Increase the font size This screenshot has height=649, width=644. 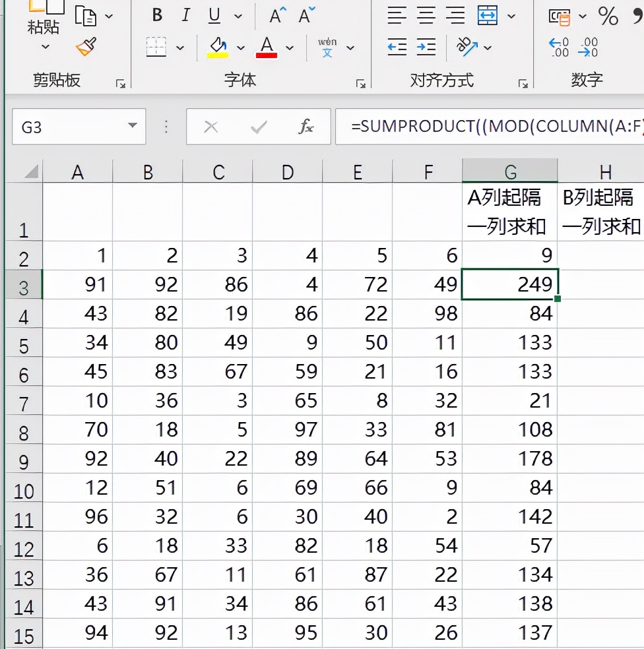point(278,15)
